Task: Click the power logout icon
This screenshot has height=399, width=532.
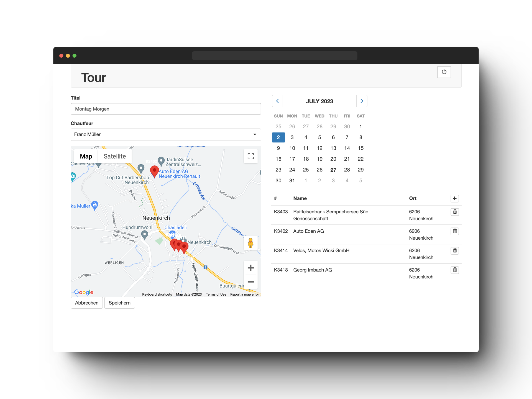Action: click(x=444, y=72)
